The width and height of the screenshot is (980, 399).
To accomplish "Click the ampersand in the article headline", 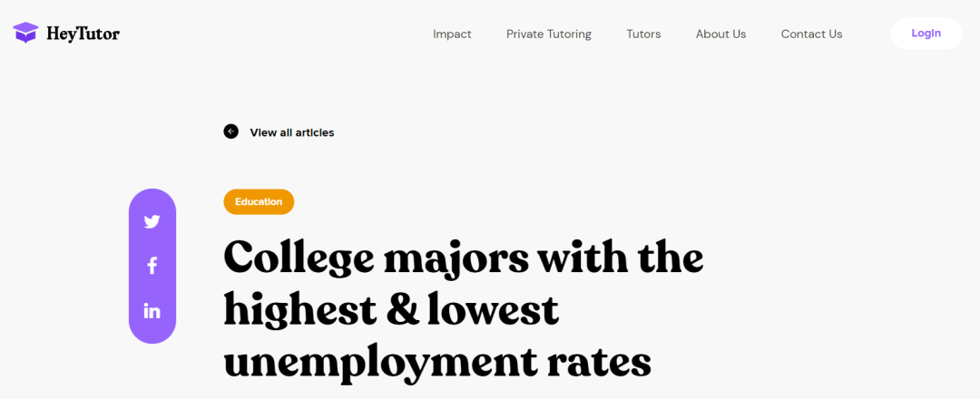I will point(404,311).
